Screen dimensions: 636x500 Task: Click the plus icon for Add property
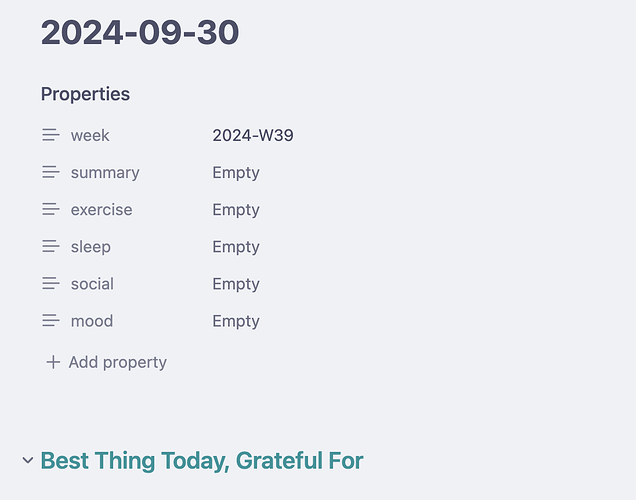click(53, 362)
